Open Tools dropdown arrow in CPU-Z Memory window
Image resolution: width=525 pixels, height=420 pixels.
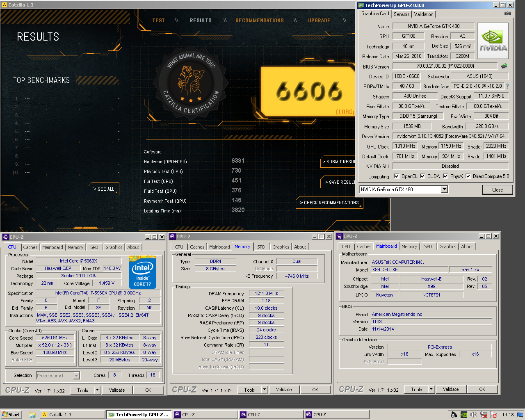pyautogui.click(x=264, y=390)
